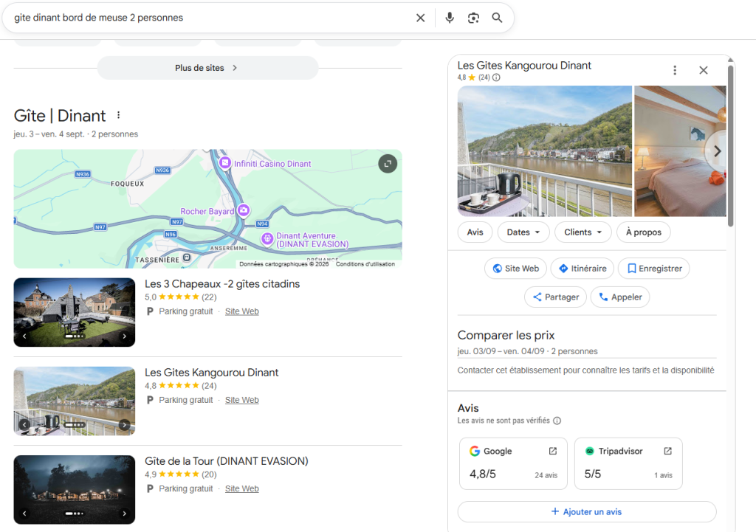
Task: Open the Clients dropdown
Action: (583, 232)
